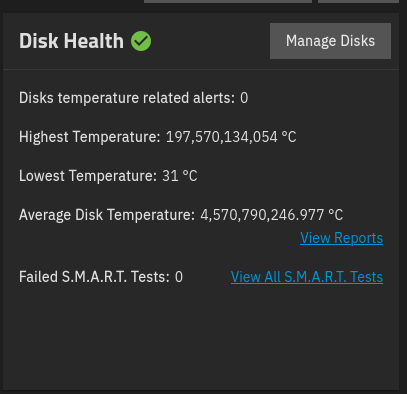Click the °C unit after the highest temperature
This screenshot has width=407, height=394.
289,137
